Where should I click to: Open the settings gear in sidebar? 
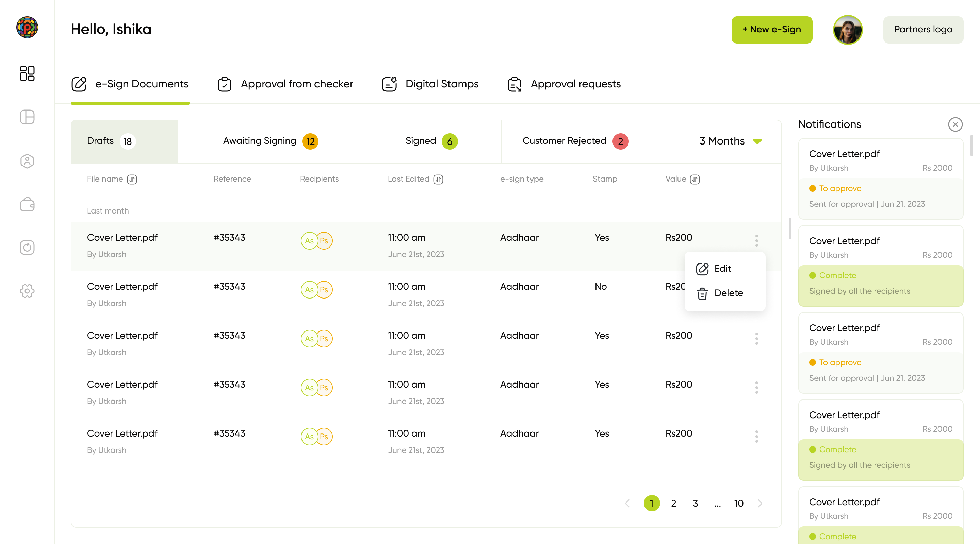(27, 291)
